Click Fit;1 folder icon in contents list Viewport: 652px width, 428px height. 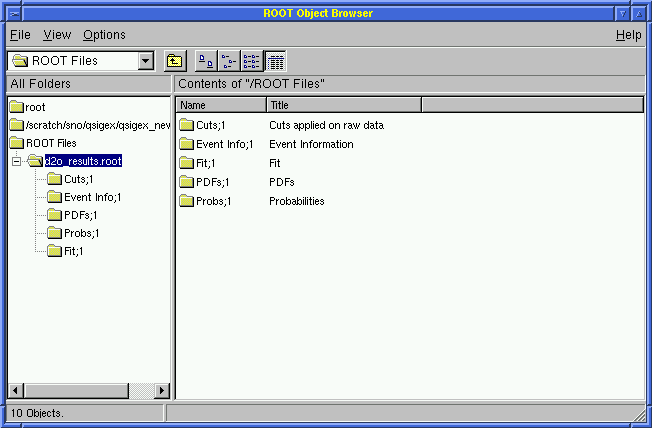[x=187, y=163]
